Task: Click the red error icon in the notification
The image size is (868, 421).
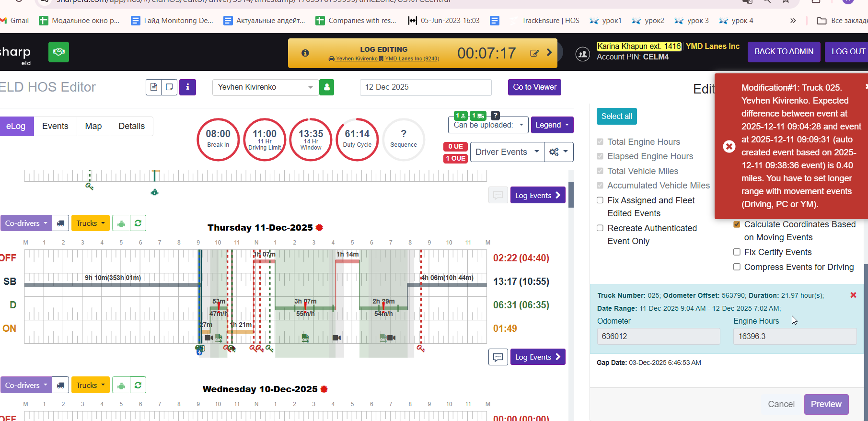Action: point(729,146)
